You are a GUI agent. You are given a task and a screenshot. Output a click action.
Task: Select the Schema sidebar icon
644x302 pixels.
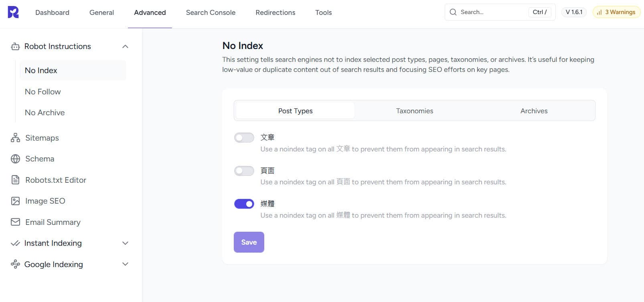pos(15,159)
